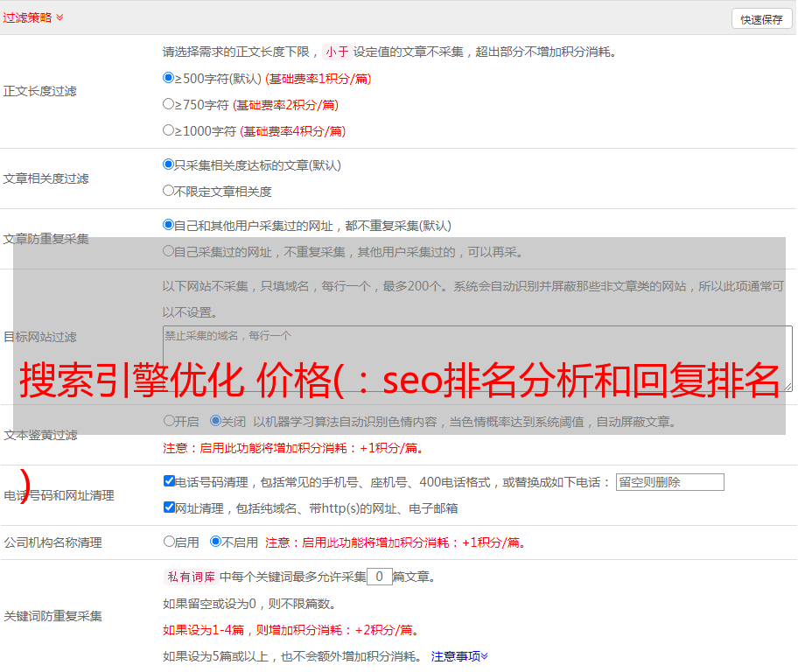Collapse the 过滤策略 section chevron
This screenshot has width=798, height=672.
click(59, 17)
